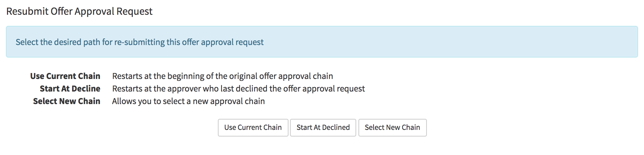Click the description about the approver who last declined
This screenshot has width=644, height=155.
click(238, 89)
